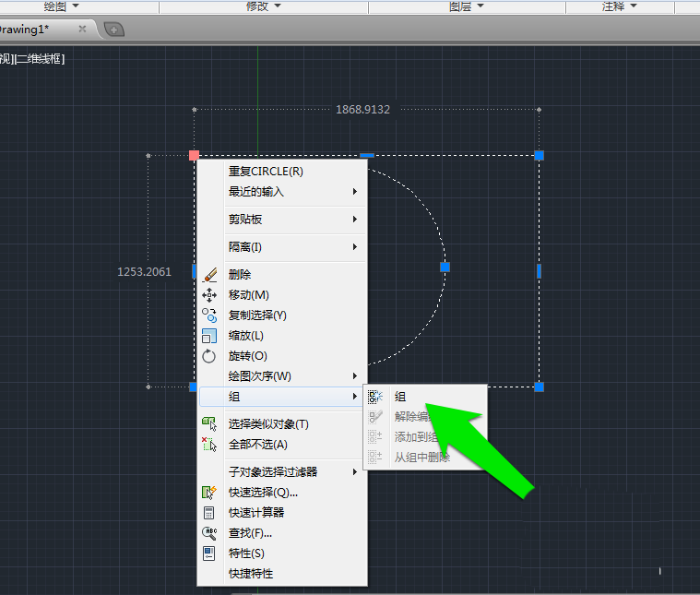
Task: Click the Deselect All (全部不选) icon
Action: [209, 445]
